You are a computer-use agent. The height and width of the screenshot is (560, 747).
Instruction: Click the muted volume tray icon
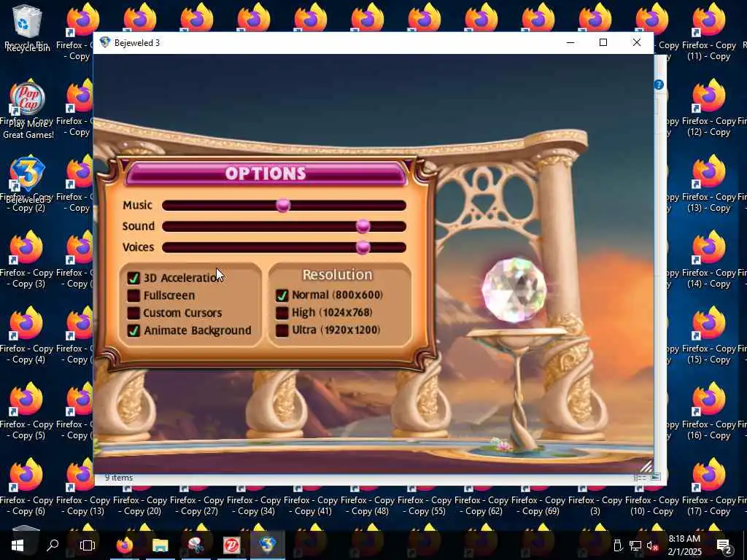click(652, 545)
